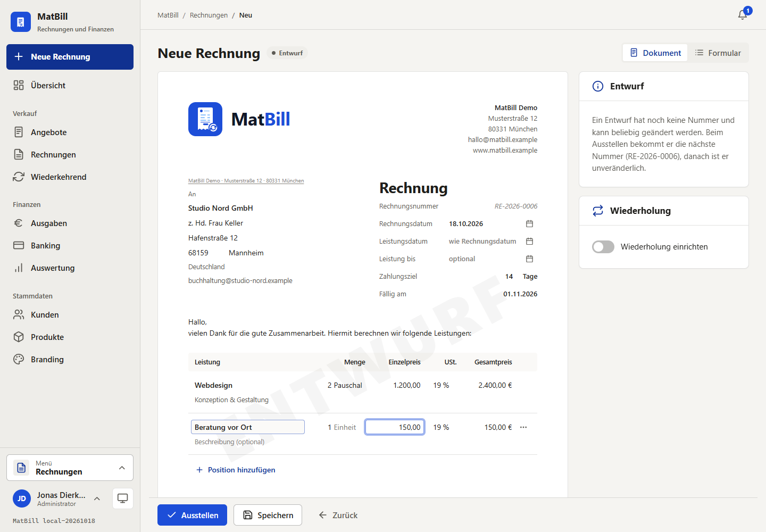Expand the Menü Rechnungen selector
Viewport: 766px width, 532px height.
(70, 468)
